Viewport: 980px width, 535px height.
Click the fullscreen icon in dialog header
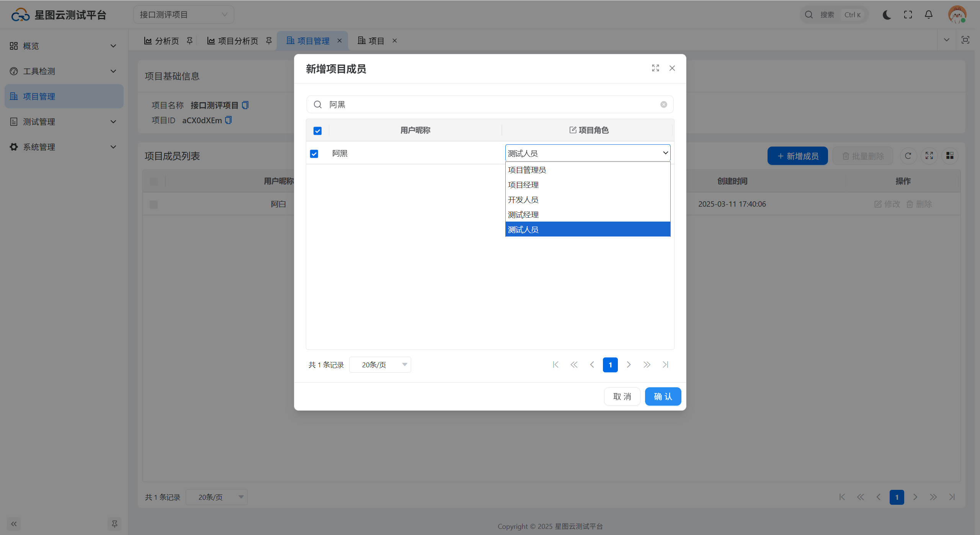tap(655, 68)
